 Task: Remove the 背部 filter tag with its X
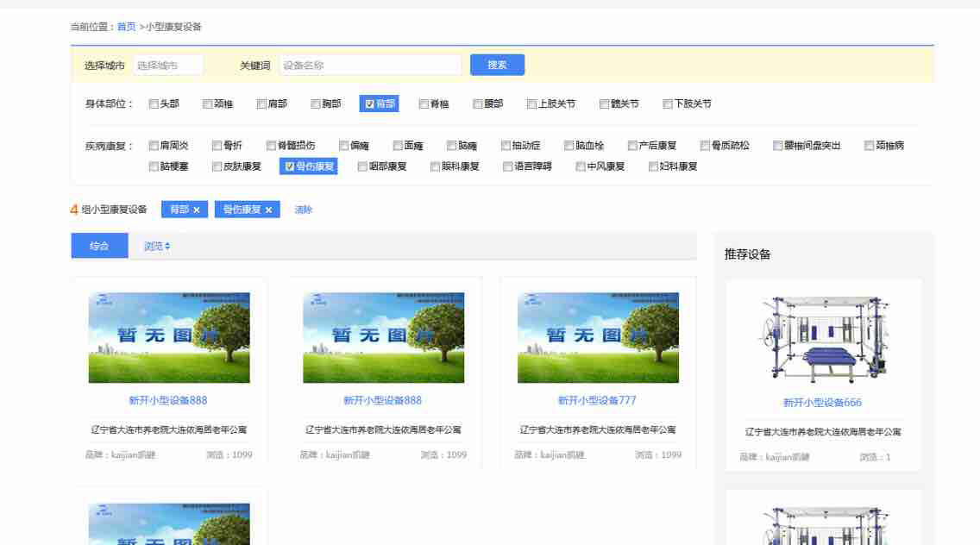click(x=197, y=210)
